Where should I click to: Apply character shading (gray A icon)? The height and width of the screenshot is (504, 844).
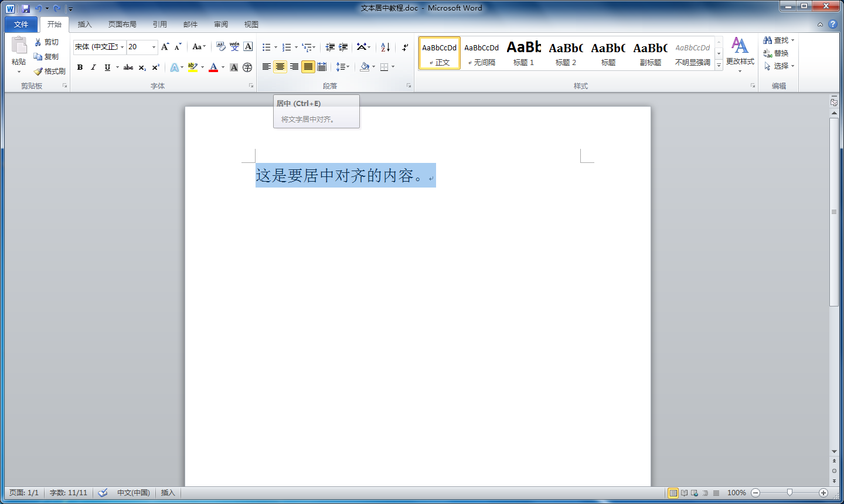[234, 67]
